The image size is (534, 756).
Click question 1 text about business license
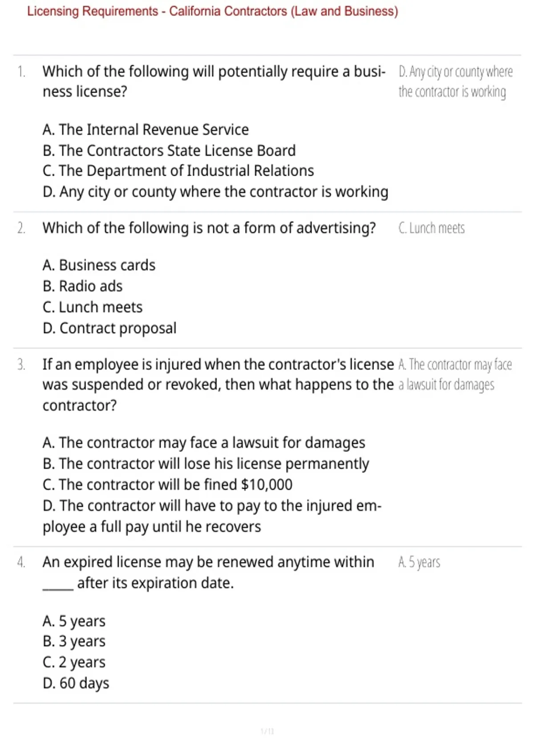click(x=214, y=81)
